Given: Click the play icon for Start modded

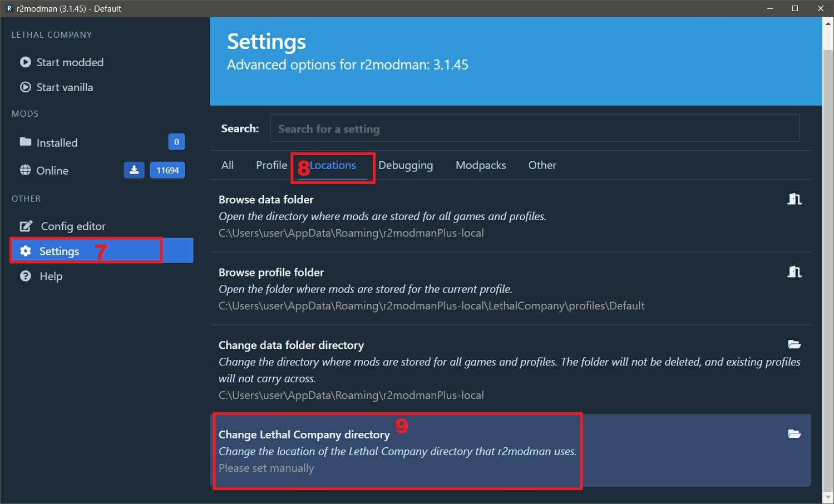Looking at the screenshot, I should [26, 62].
